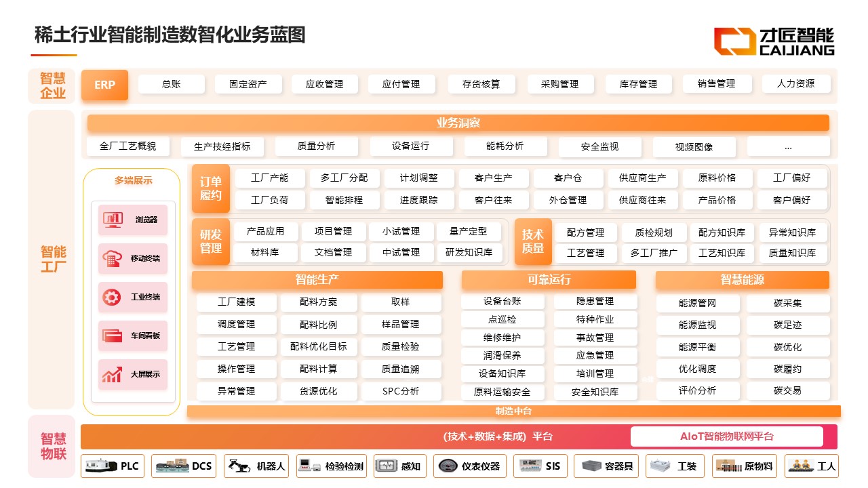Click the instrument gauge icon
868x488 pixels.
coord(448,466)
